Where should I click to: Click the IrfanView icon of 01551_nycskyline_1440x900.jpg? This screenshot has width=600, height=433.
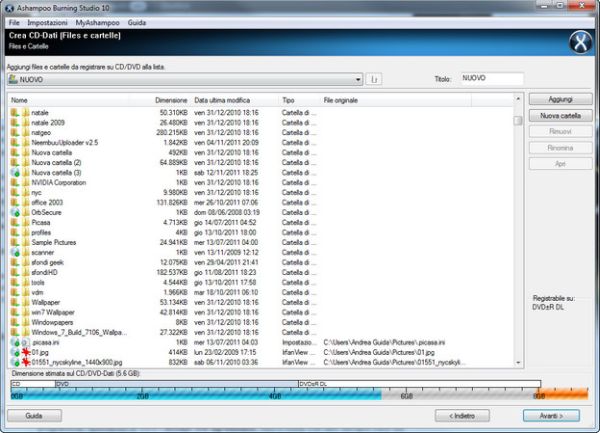point(26,362)
